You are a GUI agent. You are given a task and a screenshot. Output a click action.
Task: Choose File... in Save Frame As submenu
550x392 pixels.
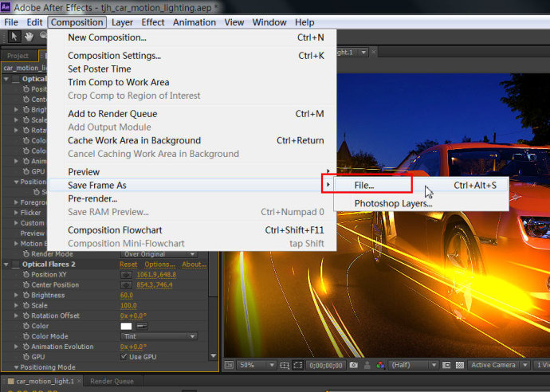point(422,185)
